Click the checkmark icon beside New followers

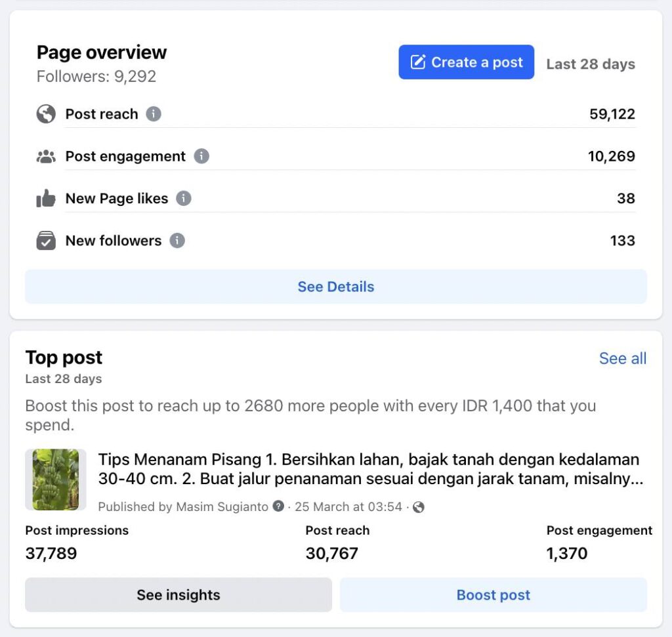click(46, 241)
